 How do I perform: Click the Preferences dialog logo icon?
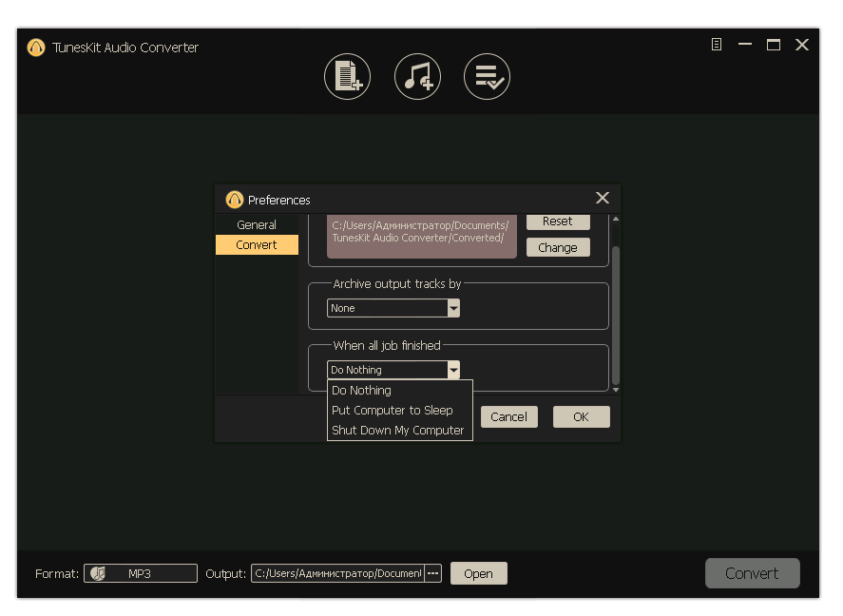235,200
